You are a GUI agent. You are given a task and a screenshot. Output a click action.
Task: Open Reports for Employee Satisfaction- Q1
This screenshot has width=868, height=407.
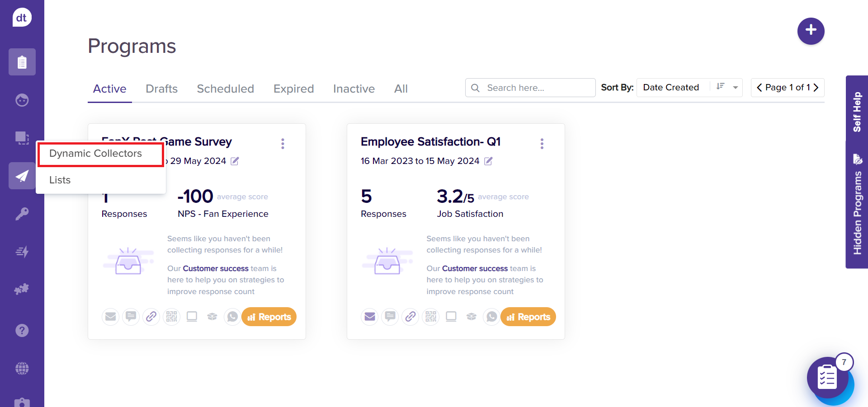(x=528, y=317)
